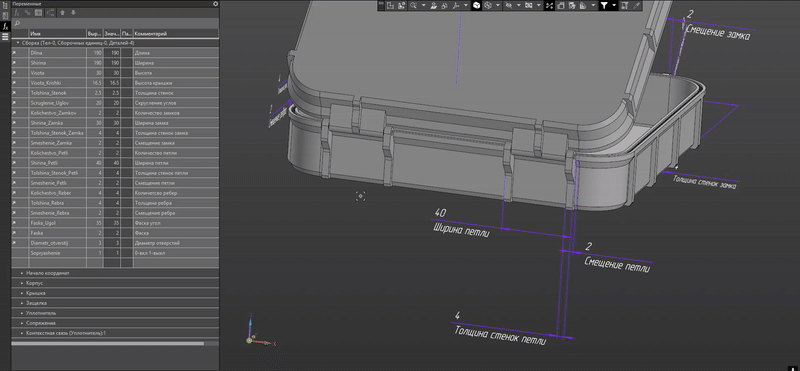Viewport: 800px width, 371px height.
Task: Click the coordinate axes icon in view toolbar
Action: tap(457, 6)
